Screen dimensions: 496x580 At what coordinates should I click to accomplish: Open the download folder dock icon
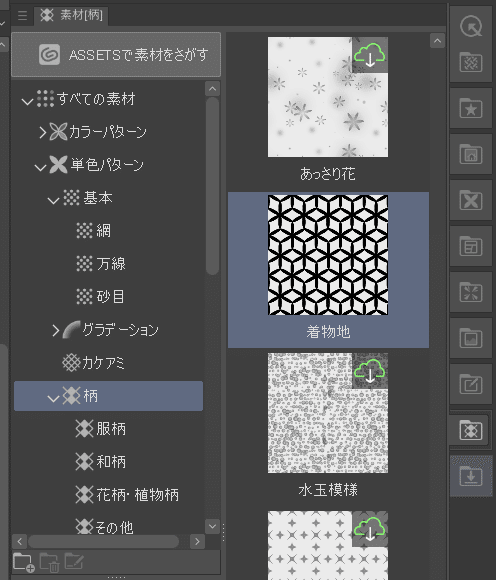(x=471, y=476)
